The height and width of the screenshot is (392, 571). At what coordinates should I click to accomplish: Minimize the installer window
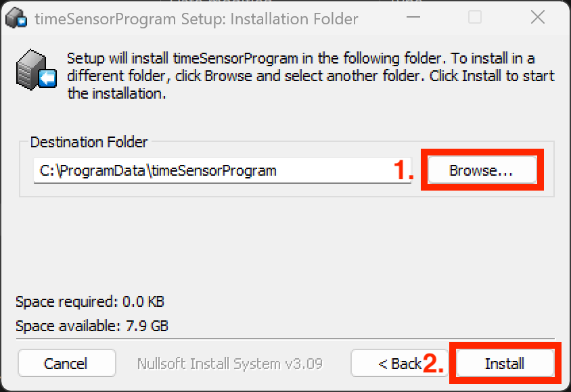413,18
